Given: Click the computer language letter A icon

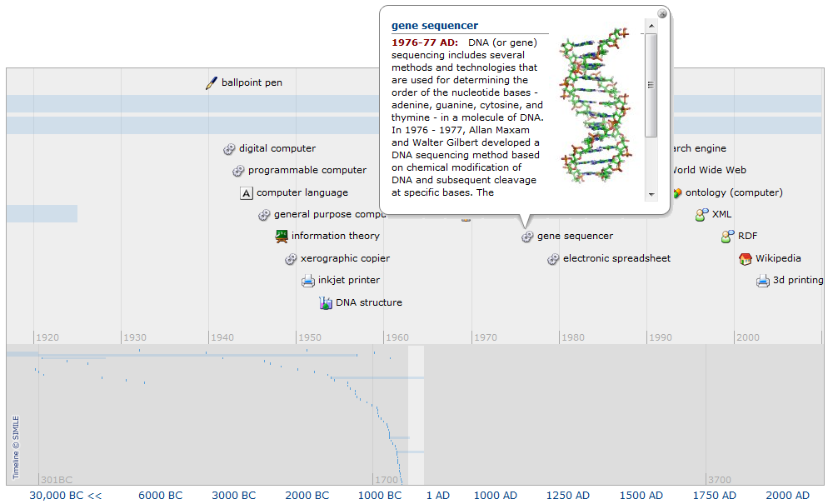Looking at the screenshot, I should click(x=246, y=193).
